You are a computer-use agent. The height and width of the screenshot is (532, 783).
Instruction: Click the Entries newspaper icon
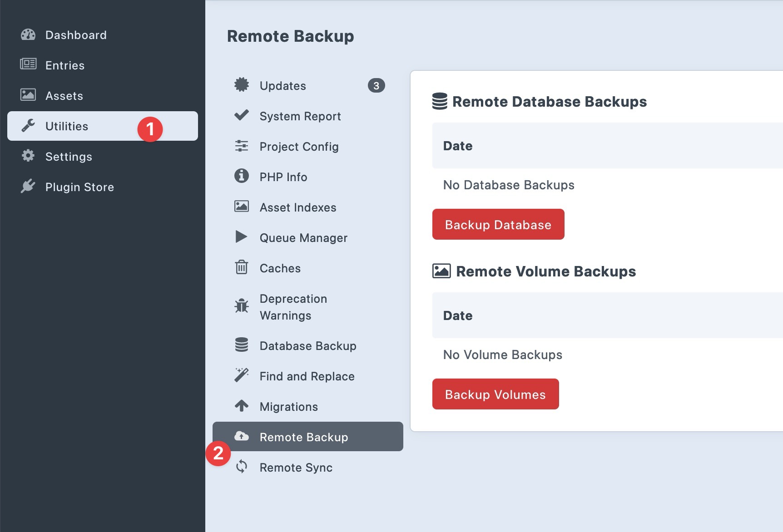click(28, 65)
